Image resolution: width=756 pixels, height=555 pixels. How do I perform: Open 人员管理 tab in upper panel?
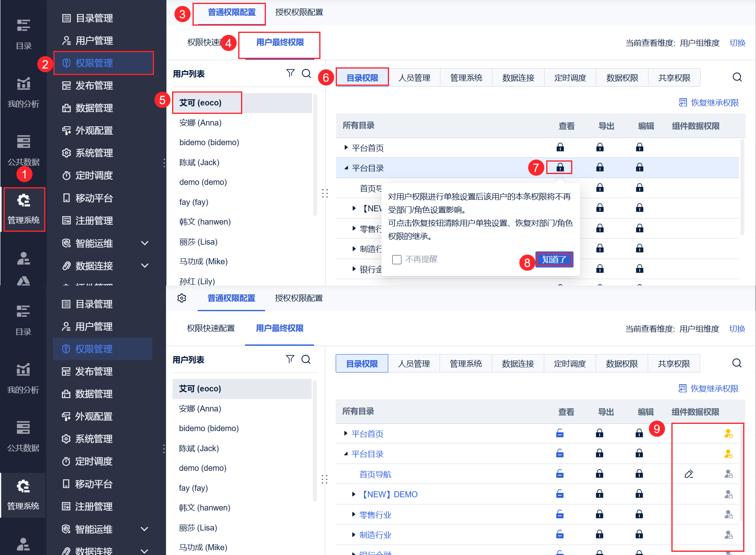pos(414,78)
